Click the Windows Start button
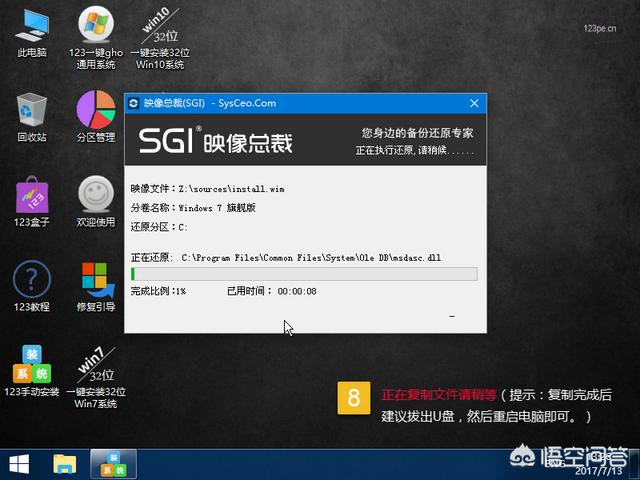 pos(18,463)
